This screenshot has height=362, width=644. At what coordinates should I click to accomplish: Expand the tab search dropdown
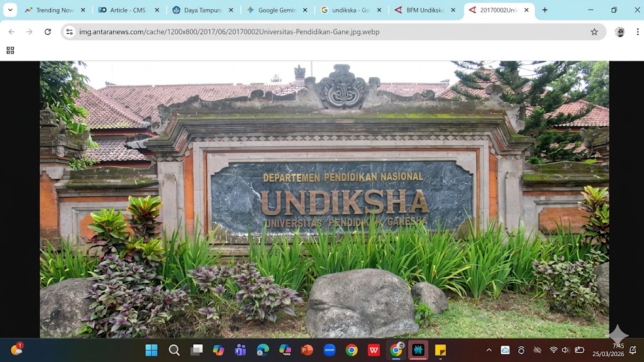click(x=10, y=10)
